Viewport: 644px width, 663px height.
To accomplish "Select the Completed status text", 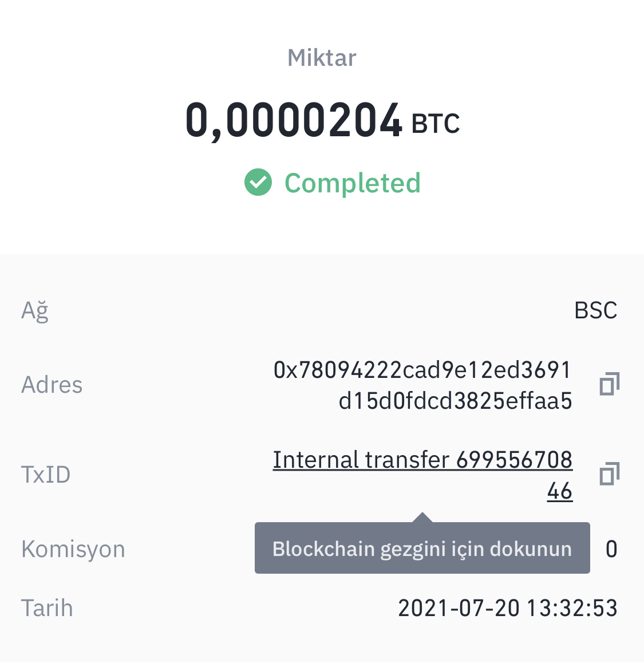I will tap(353, 183).
